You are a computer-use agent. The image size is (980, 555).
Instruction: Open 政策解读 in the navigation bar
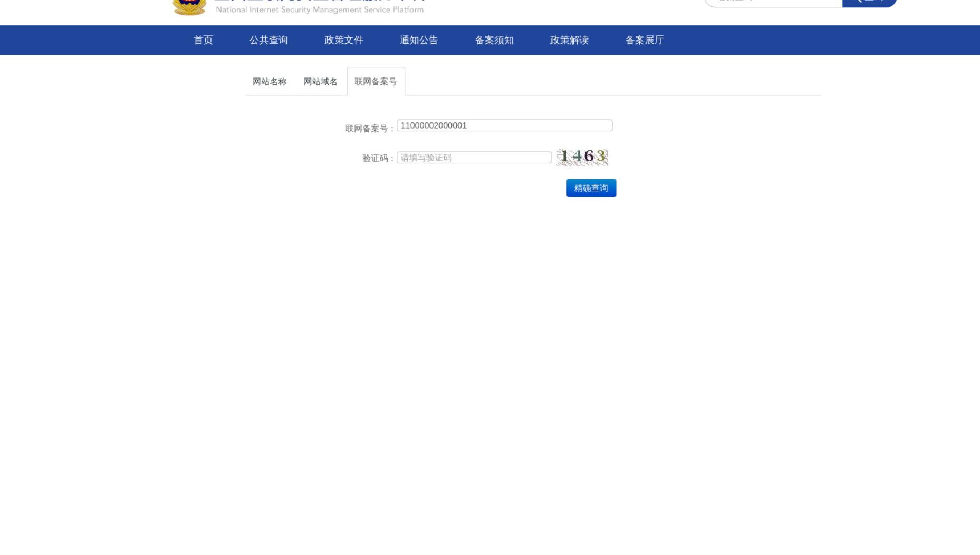tap(569, 40)
